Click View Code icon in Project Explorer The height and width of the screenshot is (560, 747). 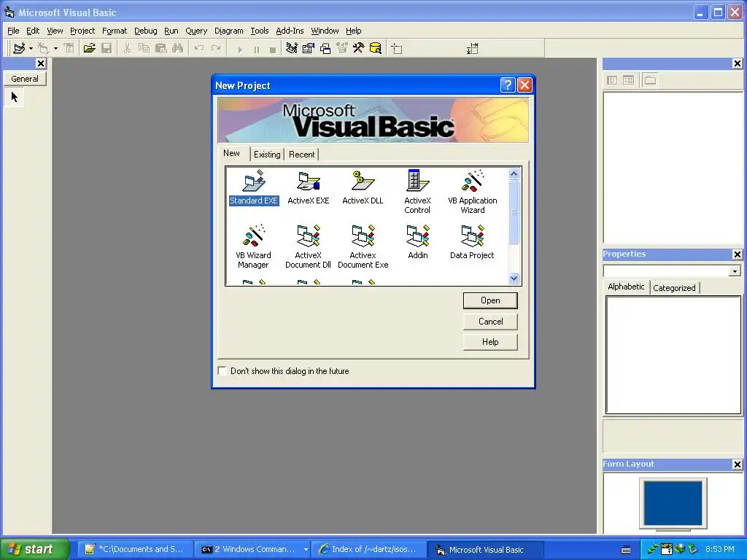[612, 80]
